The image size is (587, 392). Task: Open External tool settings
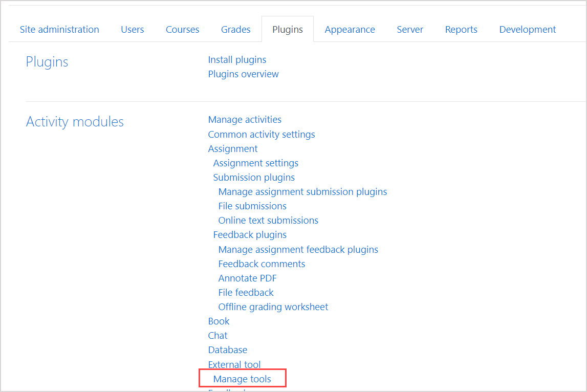234,364
